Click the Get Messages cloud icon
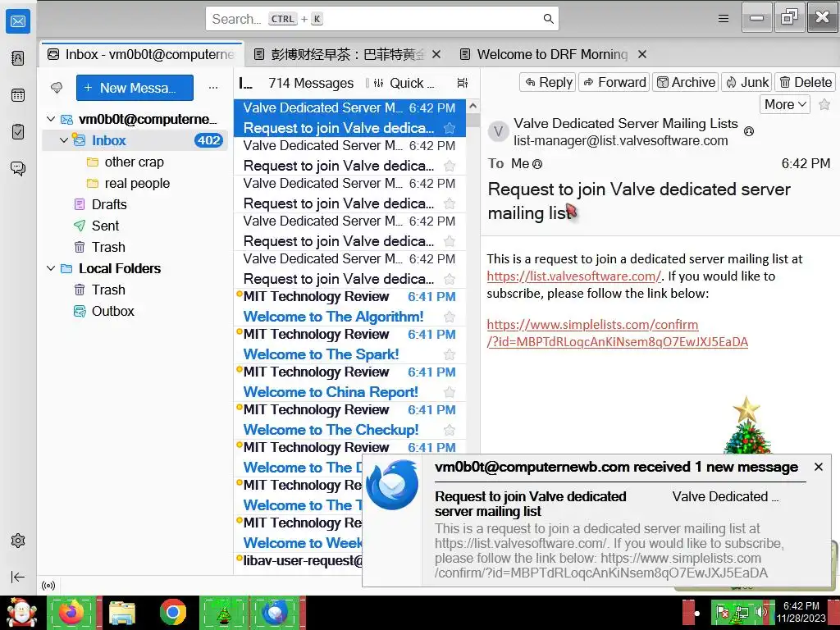 coord(57,87)
